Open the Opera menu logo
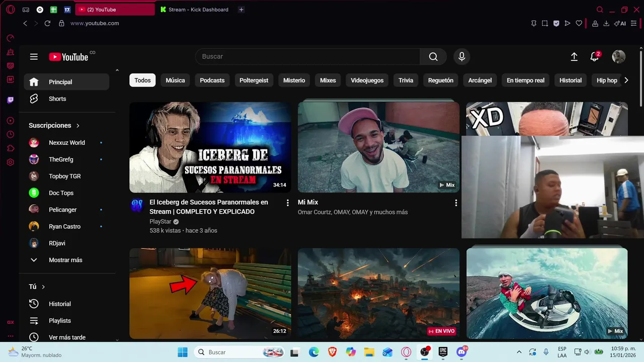The image size is (644, 362). tap(11, 10)
